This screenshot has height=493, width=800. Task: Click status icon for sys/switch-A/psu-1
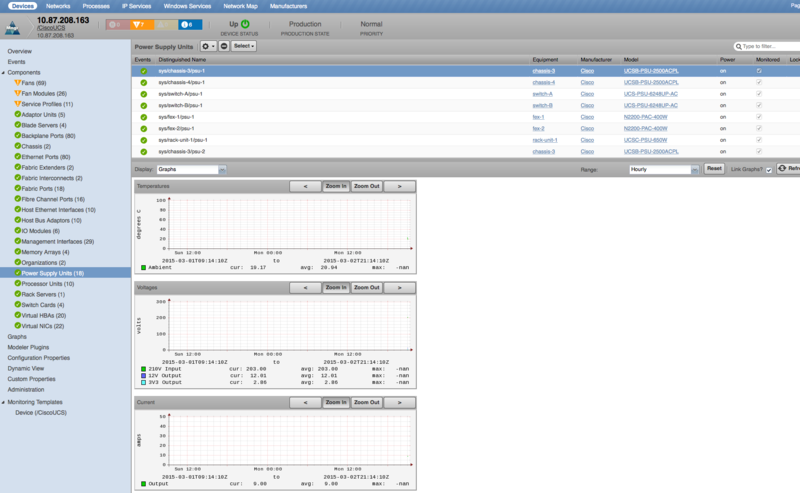click(x=144, y=94)
